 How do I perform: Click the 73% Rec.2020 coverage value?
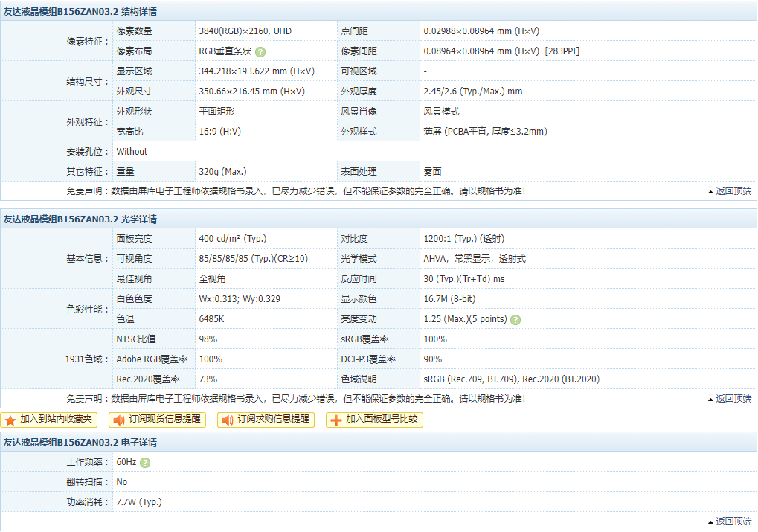pos(208,379)
